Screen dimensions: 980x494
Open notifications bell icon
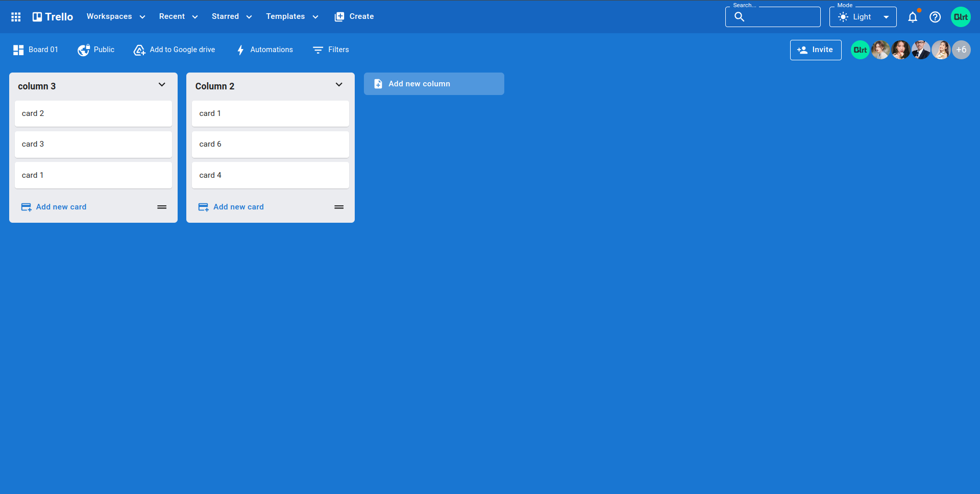[913, 17]
